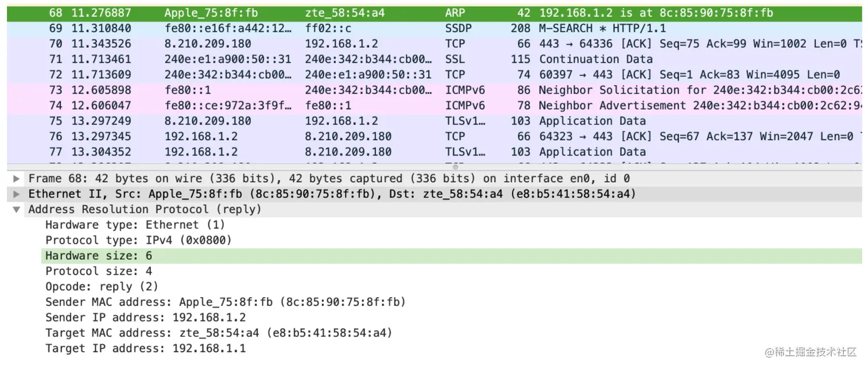Select packet 73 Neighbor Solicitation row
Screen dimensions: 868x369
click(435, 90)
